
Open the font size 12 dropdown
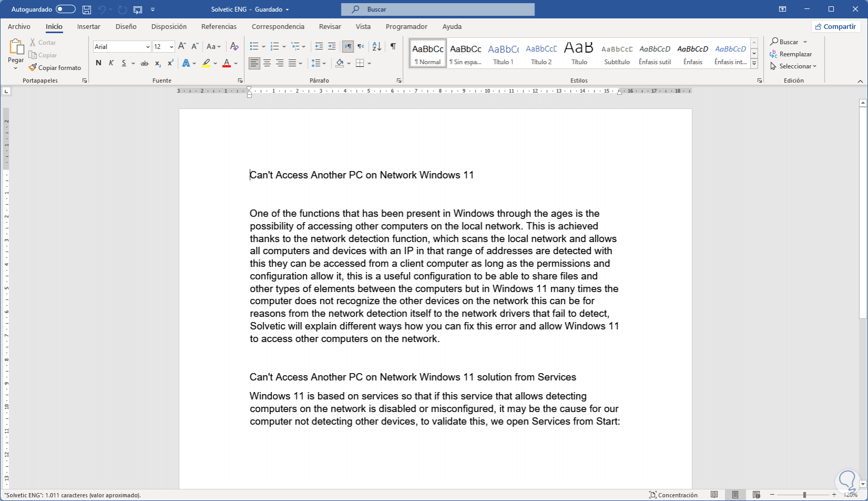[171, 47]
